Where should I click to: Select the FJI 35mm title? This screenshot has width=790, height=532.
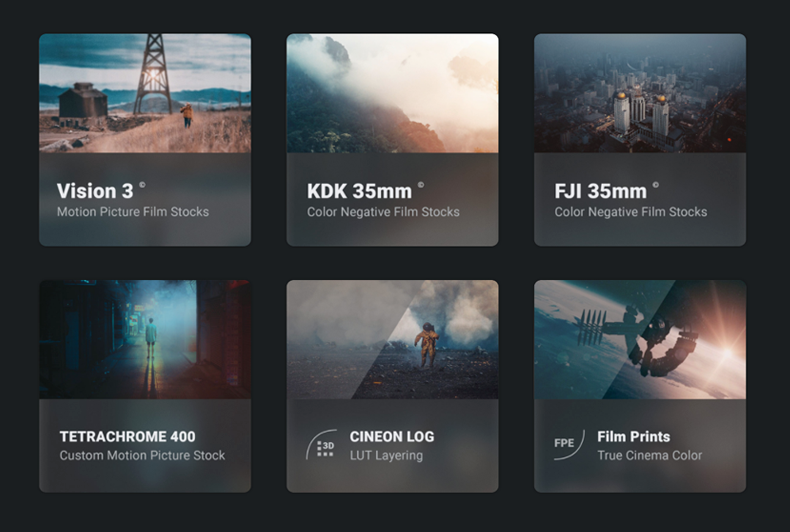click(601, 191)
